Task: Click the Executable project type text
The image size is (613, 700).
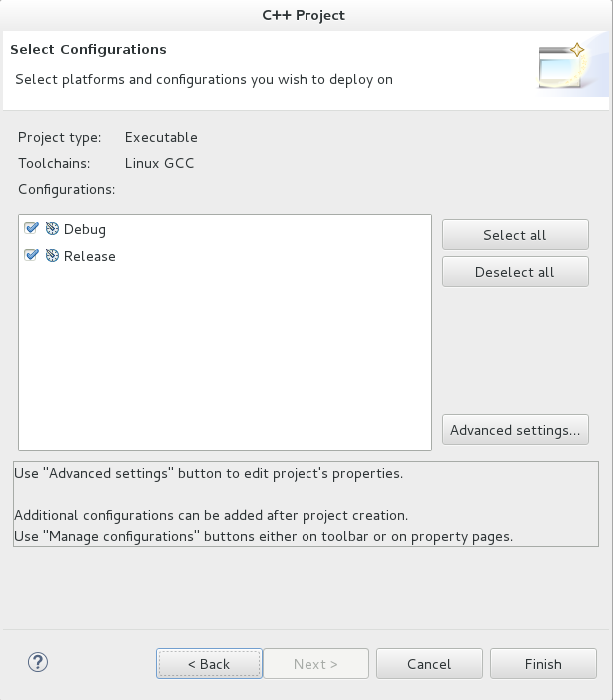Action: [161, 137]
